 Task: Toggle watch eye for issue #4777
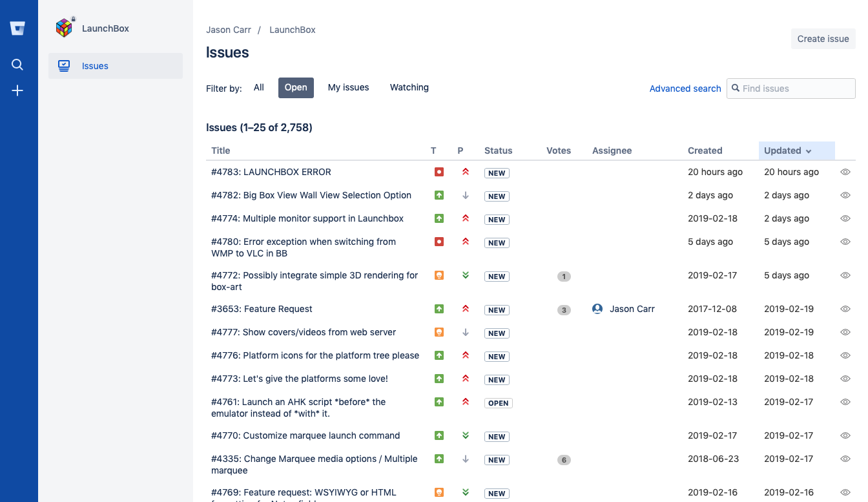point(845,332)
